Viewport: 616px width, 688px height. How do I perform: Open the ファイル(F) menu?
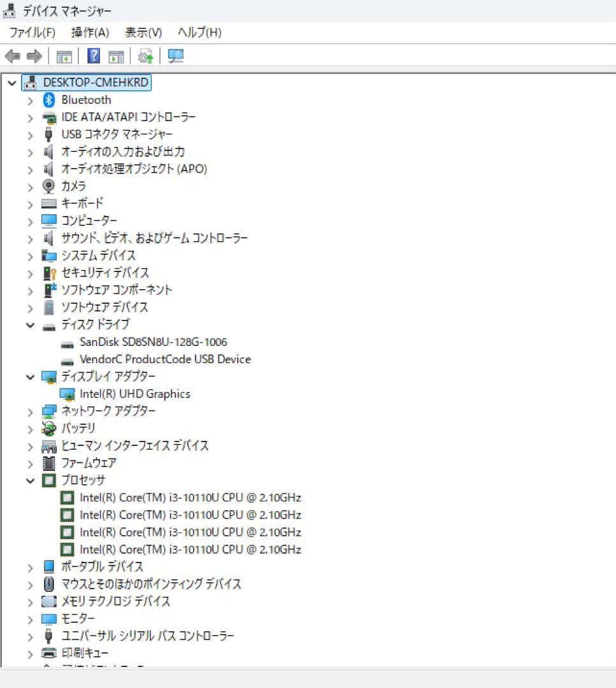(x=32, y=32)
